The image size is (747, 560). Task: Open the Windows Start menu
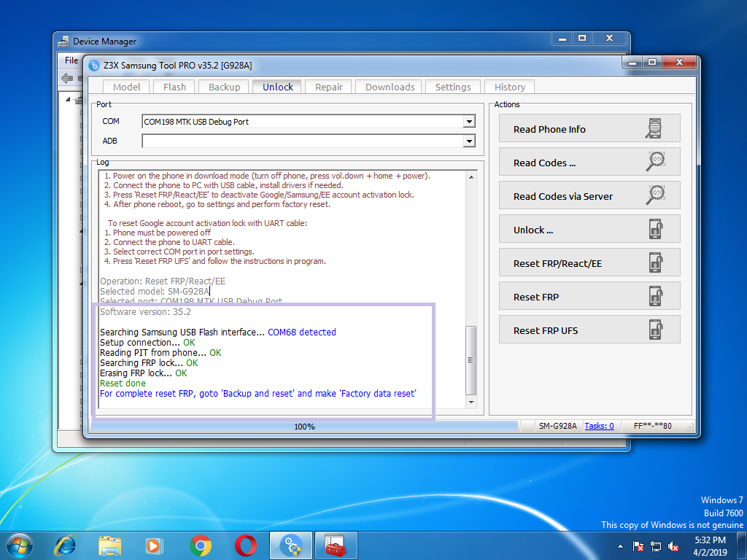pyautogui.click(x=20, y=545)
